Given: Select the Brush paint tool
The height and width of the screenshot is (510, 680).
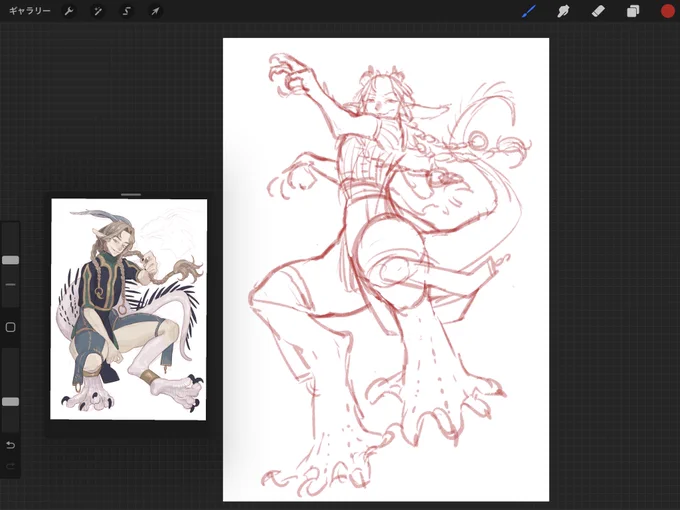Looking at the screenshot, I should tap(529, 11).
